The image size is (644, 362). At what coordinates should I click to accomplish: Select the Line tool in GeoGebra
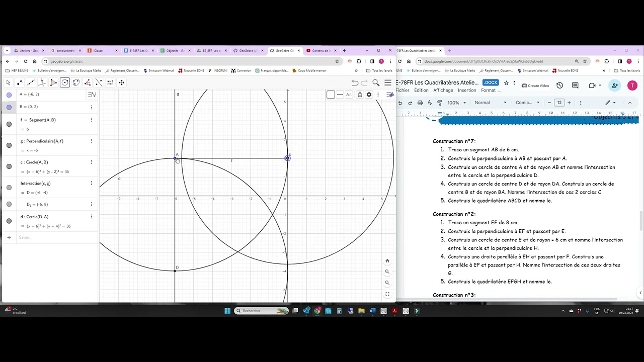click(x=31, y=82)
